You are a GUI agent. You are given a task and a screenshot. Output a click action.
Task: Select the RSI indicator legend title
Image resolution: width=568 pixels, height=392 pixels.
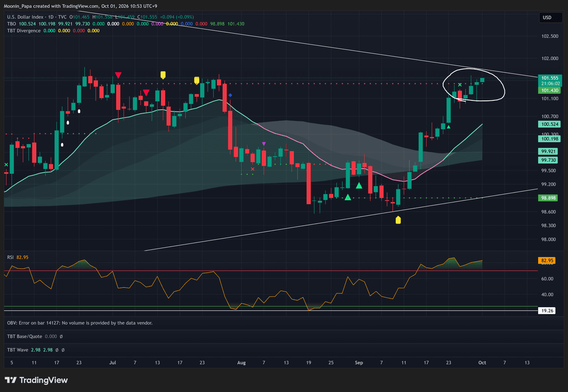tap(10, 257)
